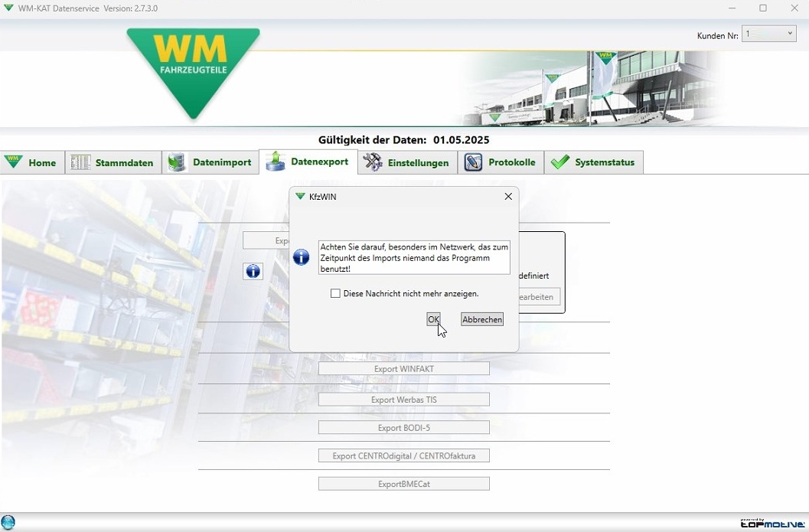Click the Export WINFAKT button
Viewport: 809px width, 532px height.
coord(404,369)
